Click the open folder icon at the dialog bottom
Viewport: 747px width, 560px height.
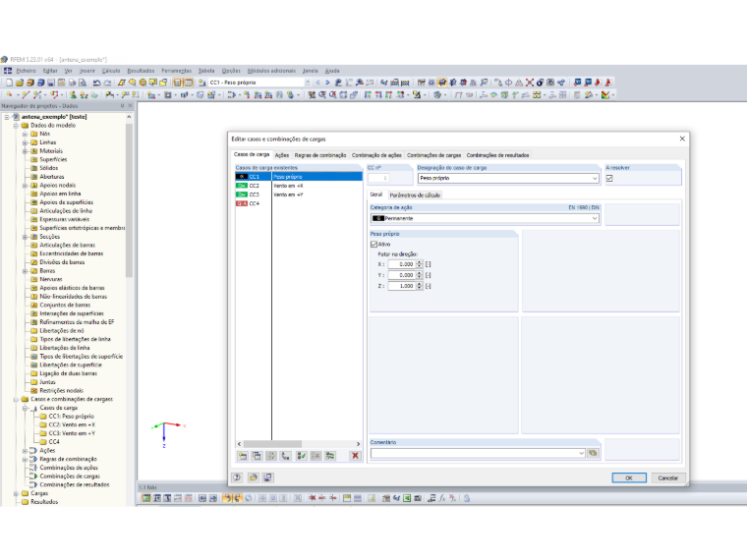coord(253,477)
